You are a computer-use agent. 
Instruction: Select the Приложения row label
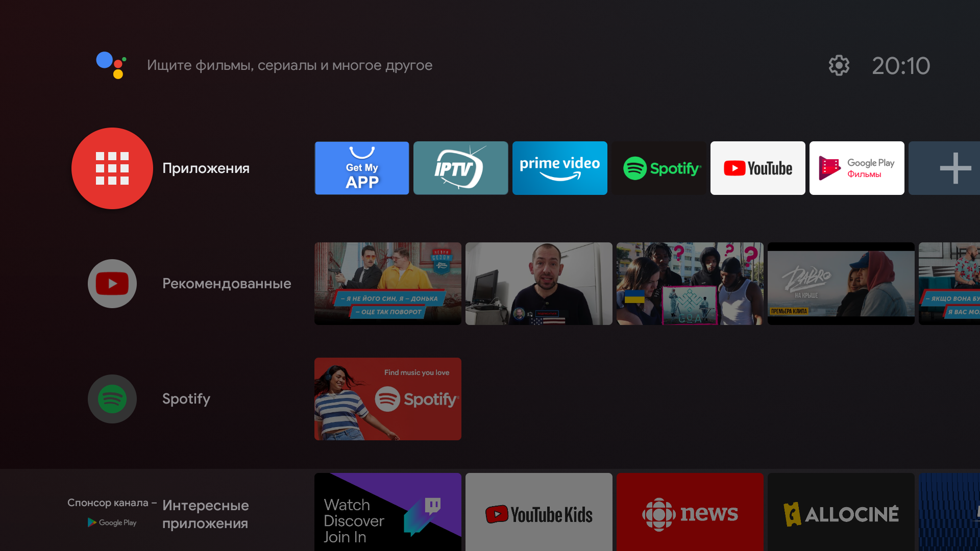[206, 168]
